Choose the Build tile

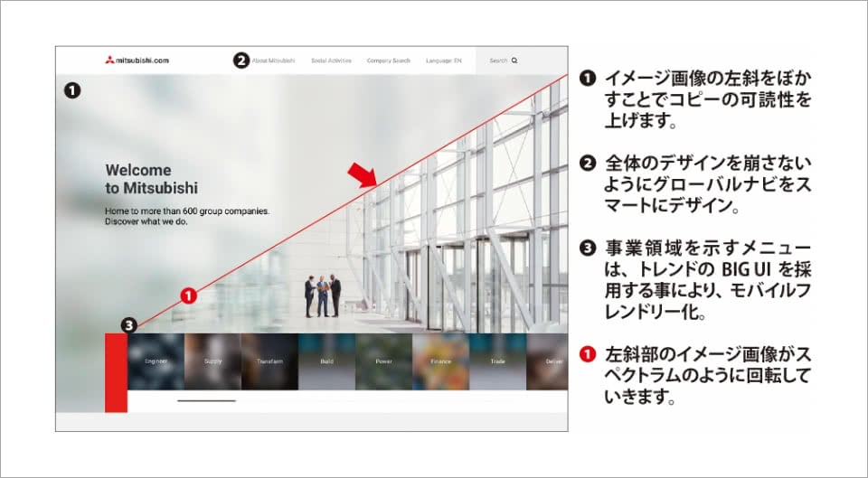click(326, 361)
